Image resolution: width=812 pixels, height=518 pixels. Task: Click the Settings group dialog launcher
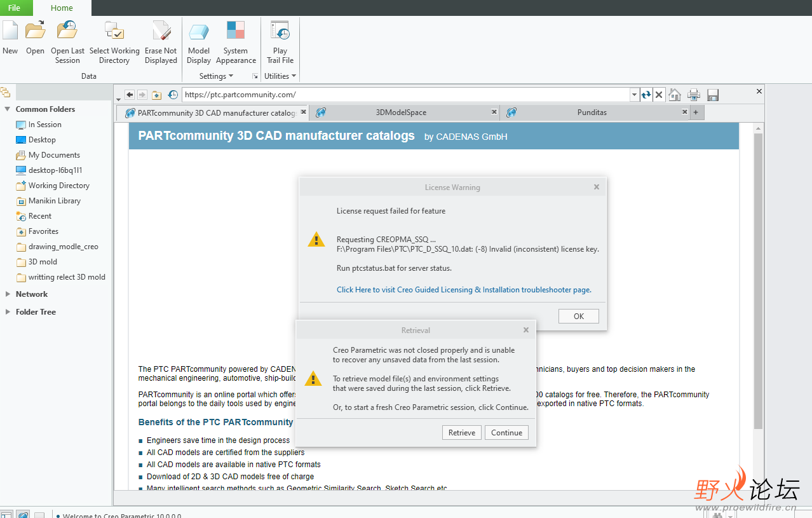[255, 76]
